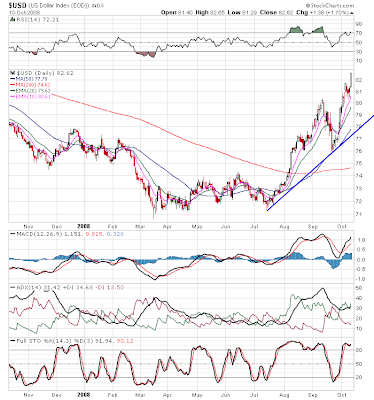374x400 pixels.
Task: Click the 10-Oct-2008 chart date
Action: 24,12
